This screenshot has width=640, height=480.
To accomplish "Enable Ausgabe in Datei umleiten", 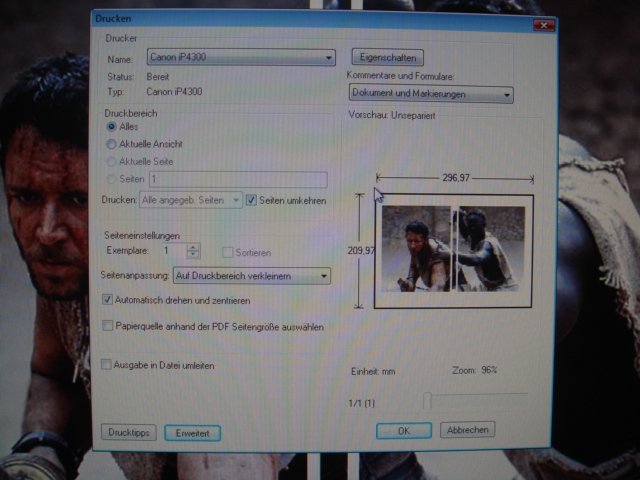I will pyautogui.click(x=108, y=366).
